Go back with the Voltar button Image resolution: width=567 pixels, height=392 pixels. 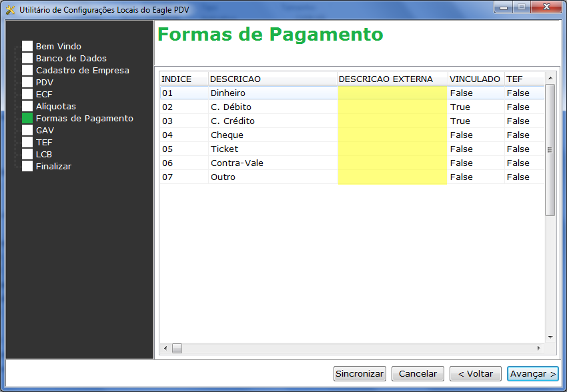pos(476,373)
